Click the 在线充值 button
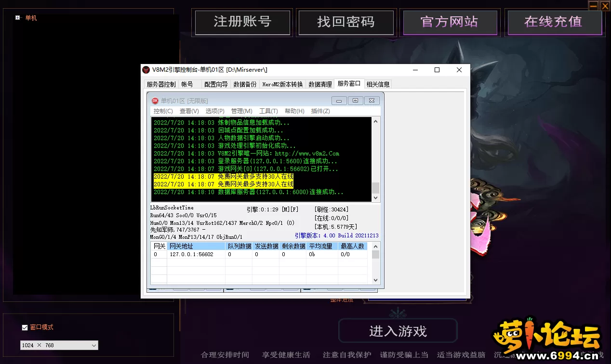Viewport: 611px width, 364px height. [554, 23]
